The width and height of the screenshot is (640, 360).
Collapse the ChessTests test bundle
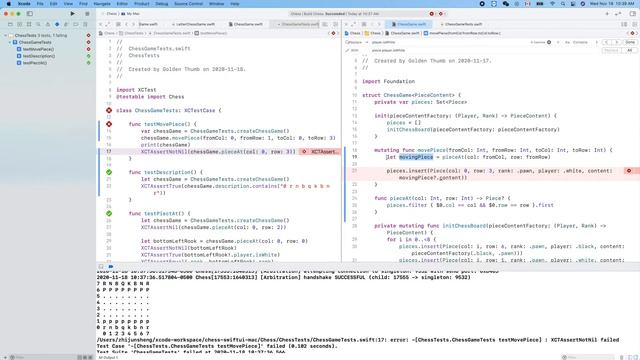[6, 36]
